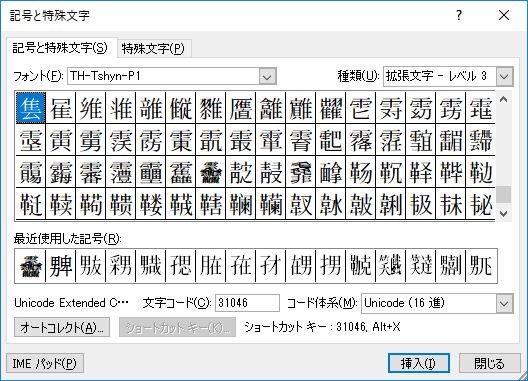This screenshot has height=381, width=528.
Task: Click the ショートカット キー: 31046, Alt+X text
Action: 323,327
